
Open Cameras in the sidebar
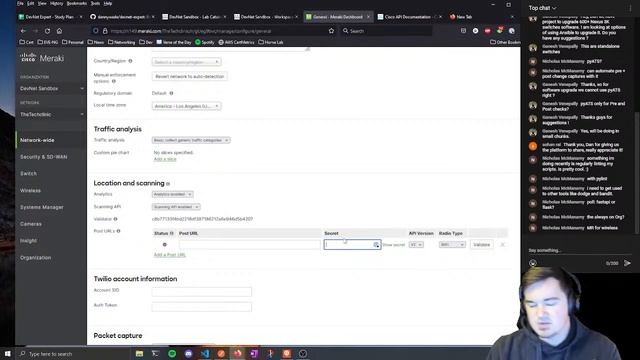click(31, 224)
